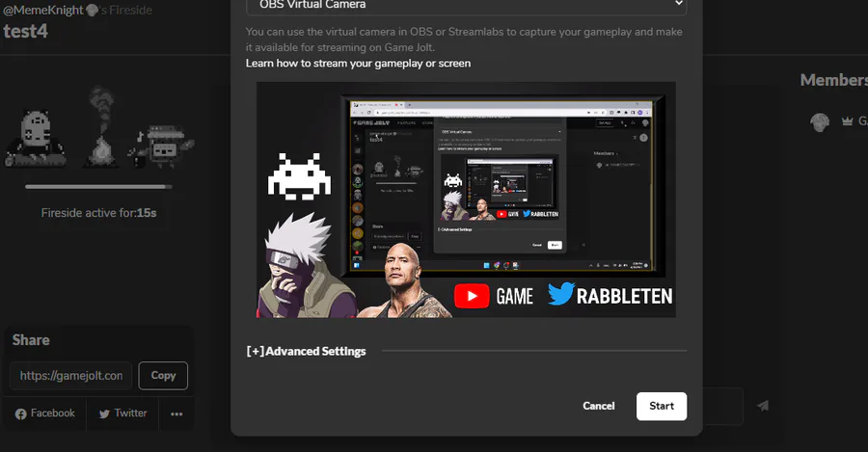Open the member avatar in Members list
The image size is (868, 452).
coord(819,121)
